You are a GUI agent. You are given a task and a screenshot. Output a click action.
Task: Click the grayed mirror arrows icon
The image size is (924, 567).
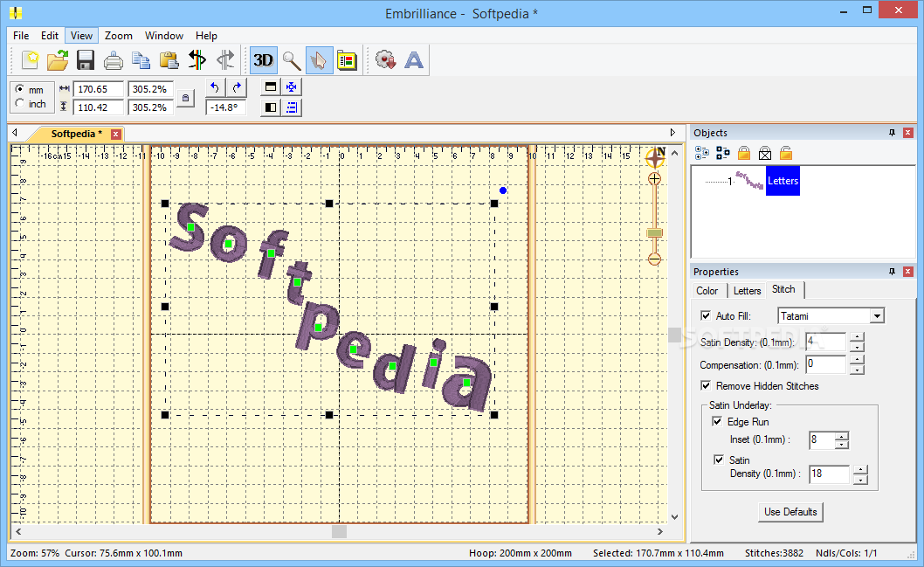click(224, 60)
